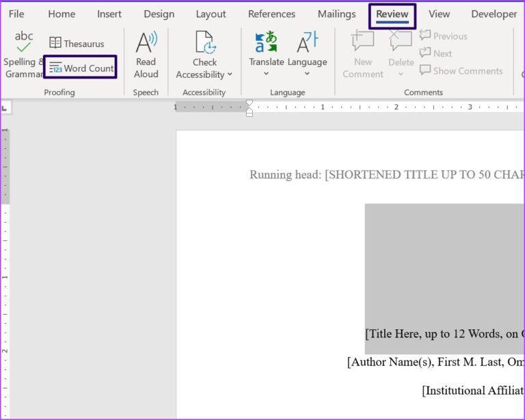Image resolution: width=525 pixels, height=420 pixels.
Task: Click the Check Accessibility icon
Action: point(204,42)
